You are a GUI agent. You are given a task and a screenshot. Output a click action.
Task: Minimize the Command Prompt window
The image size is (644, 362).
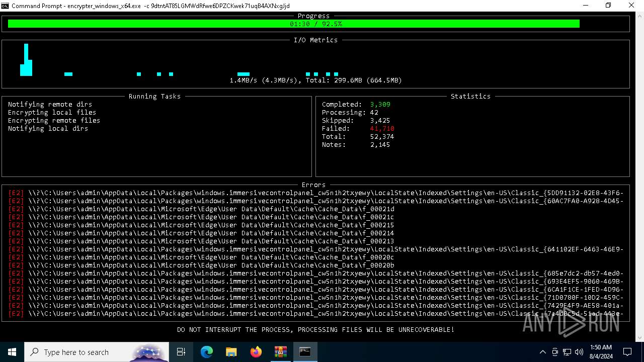586,6
